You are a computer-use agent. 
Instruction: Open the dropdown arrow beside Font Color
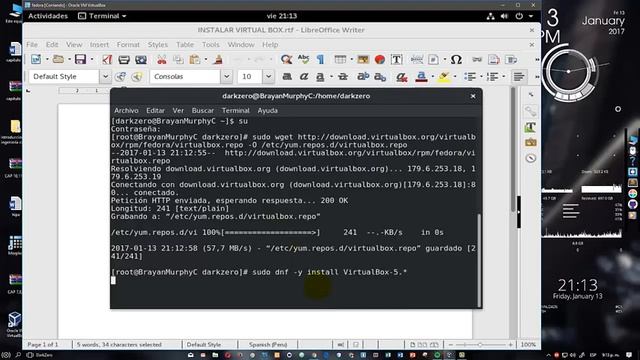click(x=433, y=77)
